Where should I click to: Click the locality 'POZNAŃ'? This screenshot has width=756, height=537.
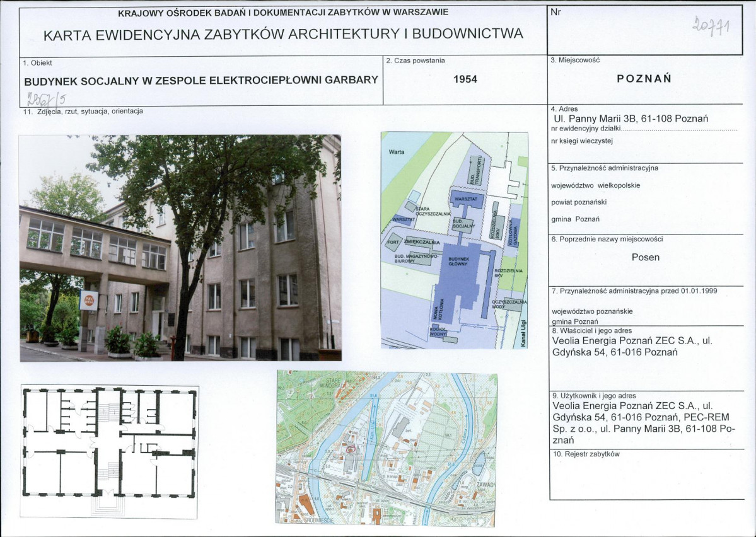click(644, 79)
